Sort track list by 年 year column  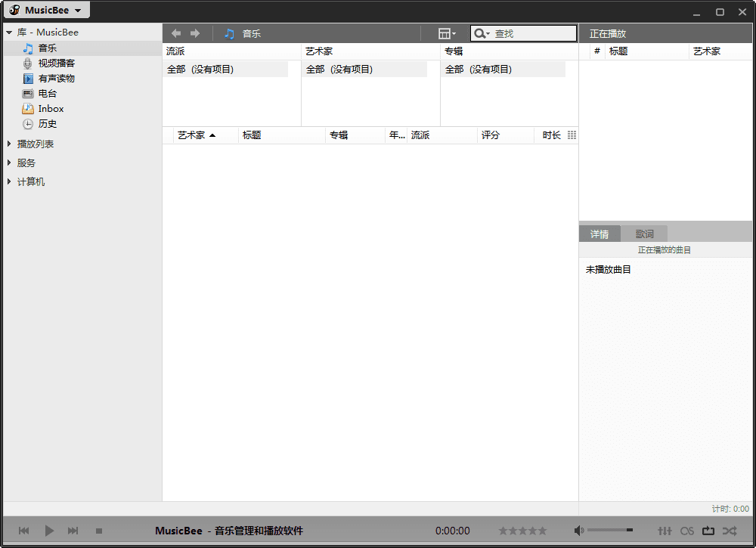397,135
